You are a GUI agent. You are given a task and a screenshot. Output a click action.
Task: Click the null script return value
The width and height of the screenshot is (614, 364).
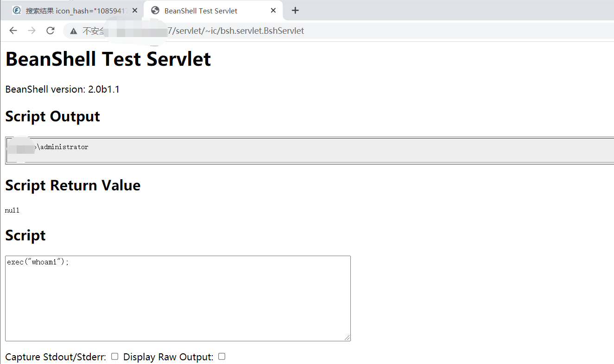pos(13,210)
